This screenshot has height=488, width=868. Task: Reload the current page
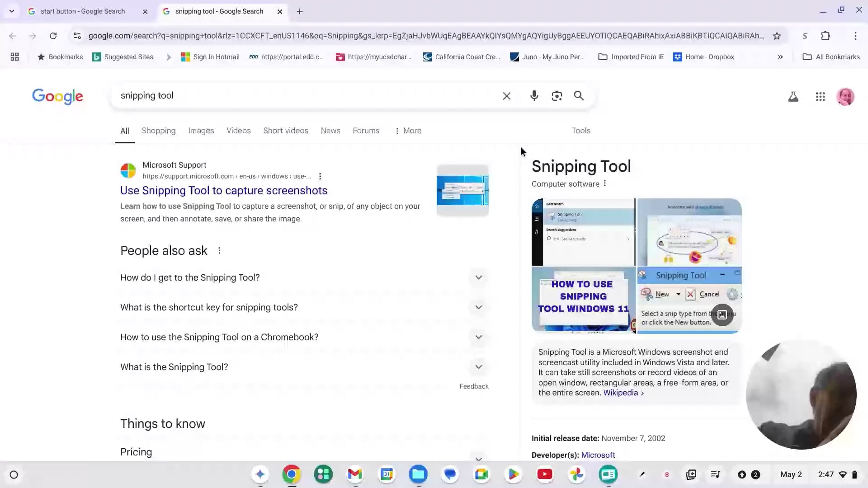(x=53, y=36)
